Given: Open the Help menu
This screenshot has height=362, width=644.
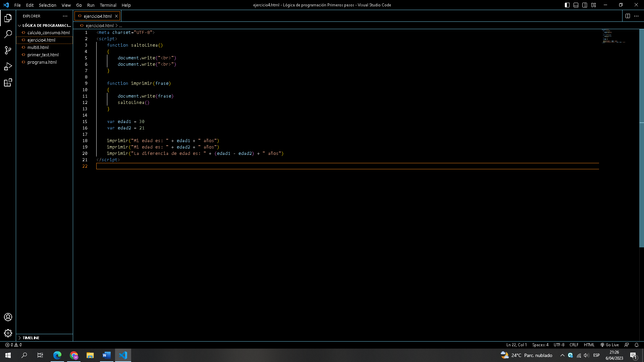Looking at the screenshot, I should pos(126,5).
